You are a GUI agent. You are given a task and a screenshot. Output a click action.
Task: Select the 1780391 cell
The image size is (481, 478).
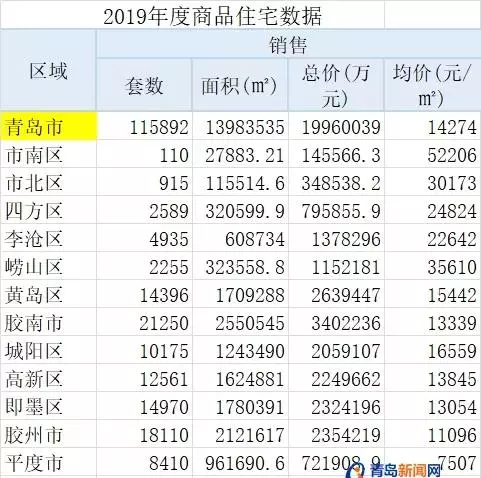tap(240, 406)
